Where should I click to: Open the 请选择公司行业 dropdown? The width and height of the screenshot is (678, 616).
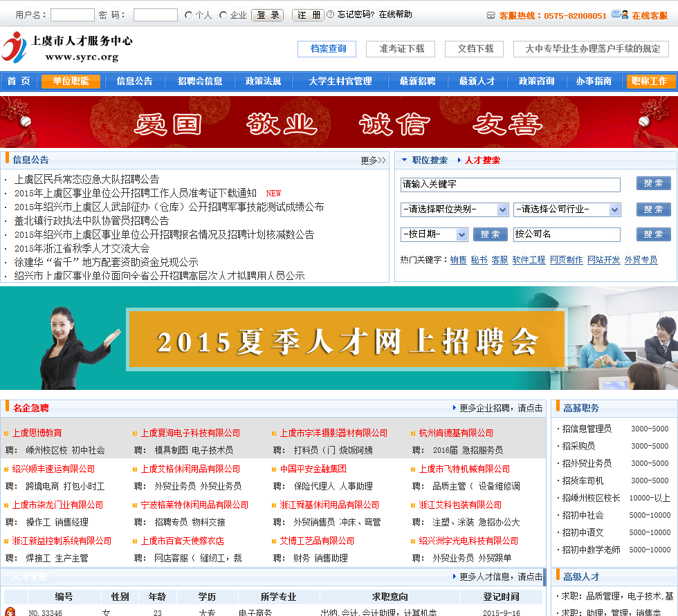pyautogui.click(x=567, y=209)
